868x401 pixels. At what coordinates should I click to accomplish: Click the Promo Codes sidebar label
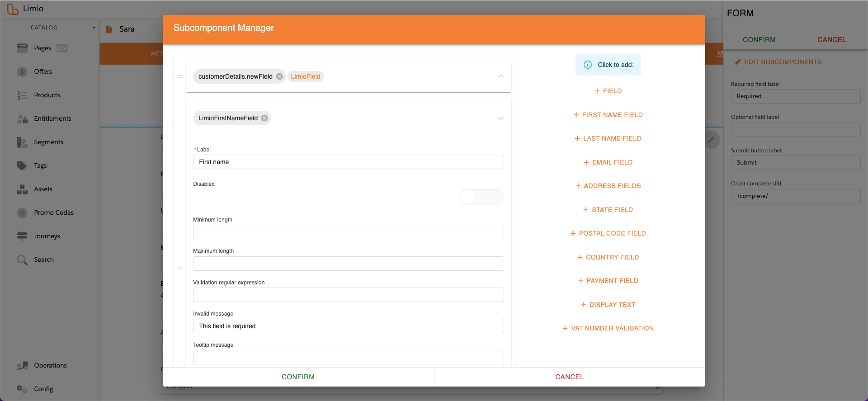(x=54, y=212)
